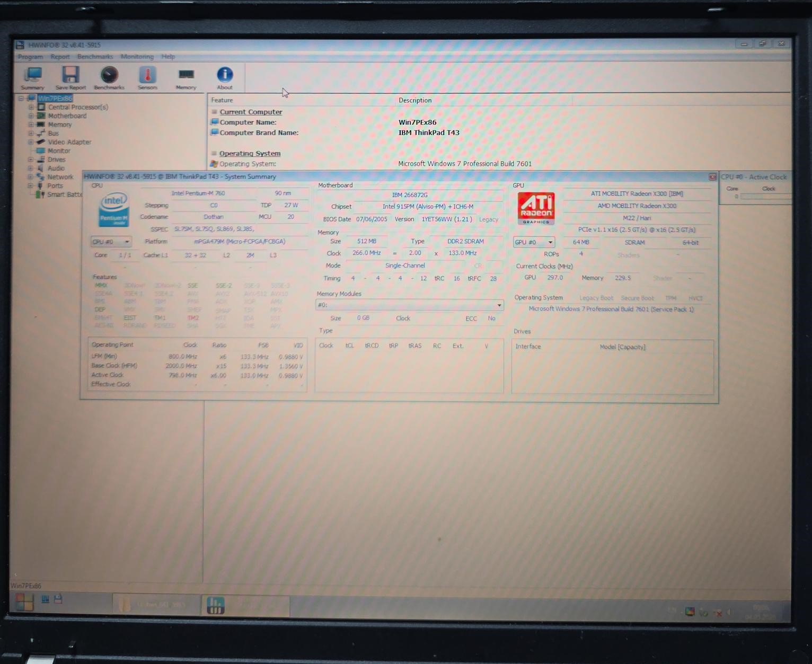Click the HWiNFO taskbar button icon

[215, 605]
